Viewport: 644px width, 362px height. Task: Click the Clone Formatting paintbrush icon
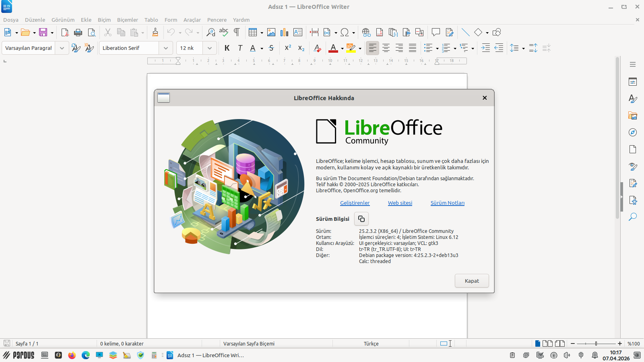click(x=155, y=33)
